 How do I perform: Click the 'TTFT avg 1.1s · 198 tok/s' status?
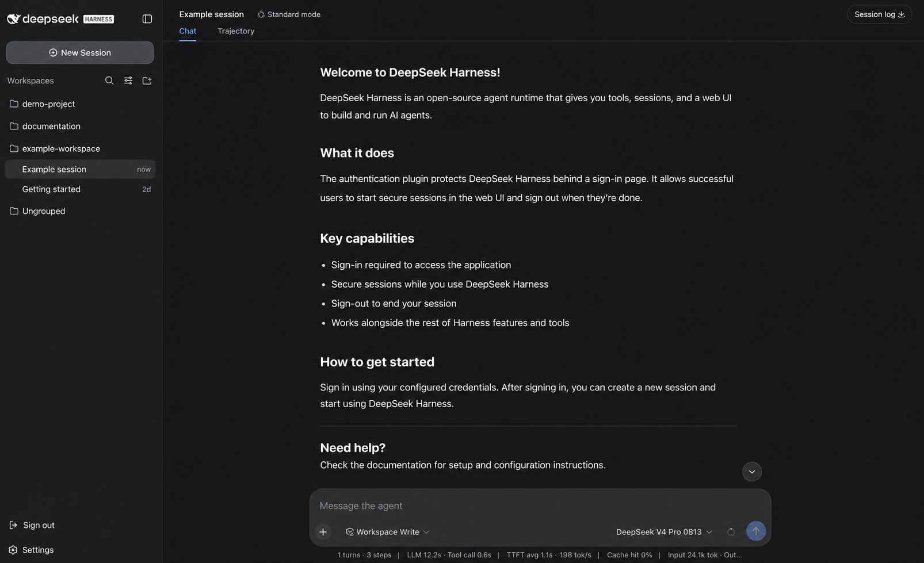549,555
